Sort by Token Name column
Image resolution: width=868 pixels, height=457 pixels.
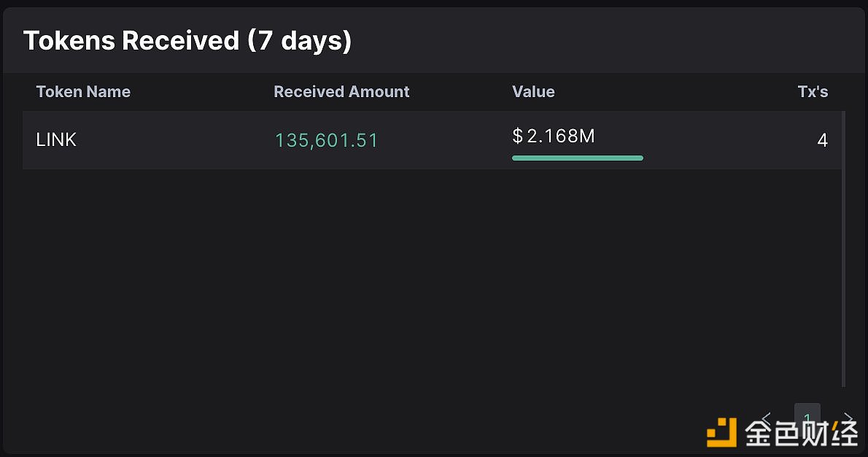(x=83, y=92)
